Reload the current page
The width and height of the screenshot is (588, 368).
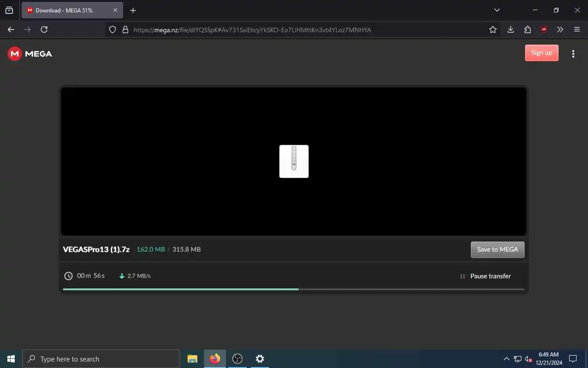coord(44,29)
